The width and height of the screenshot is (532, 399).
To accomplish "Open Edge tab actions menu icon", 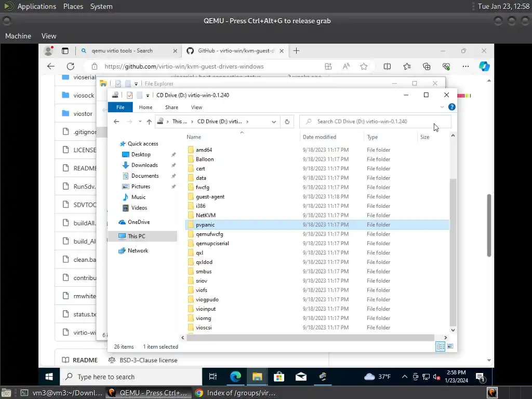I will click(65, 51).
